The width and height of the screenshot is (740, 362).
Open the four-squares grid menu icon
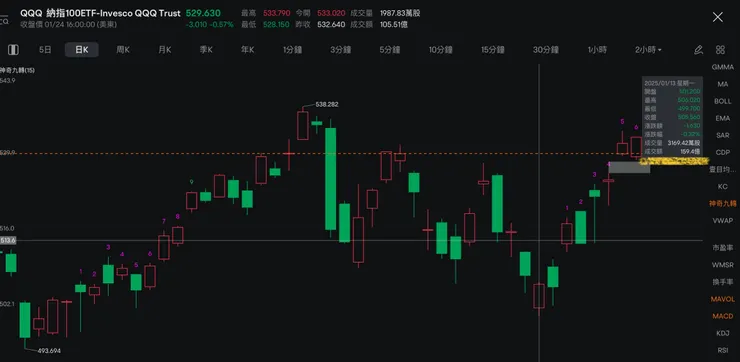click(x=720, y=50)
